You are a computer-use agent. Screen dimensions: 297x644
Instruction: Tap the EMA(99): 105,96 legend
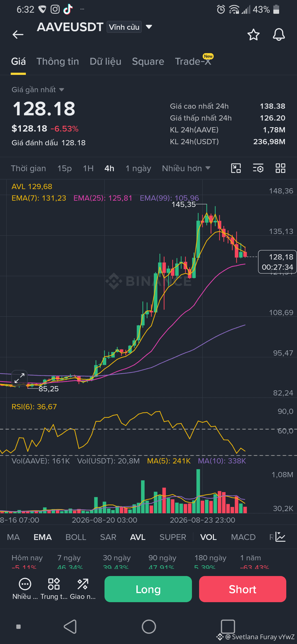(169, 198)
